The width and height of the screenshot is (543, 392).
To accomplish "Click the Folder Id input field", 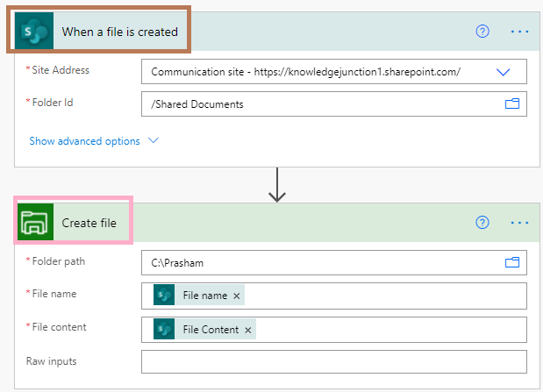I will [x=334, y=103].
